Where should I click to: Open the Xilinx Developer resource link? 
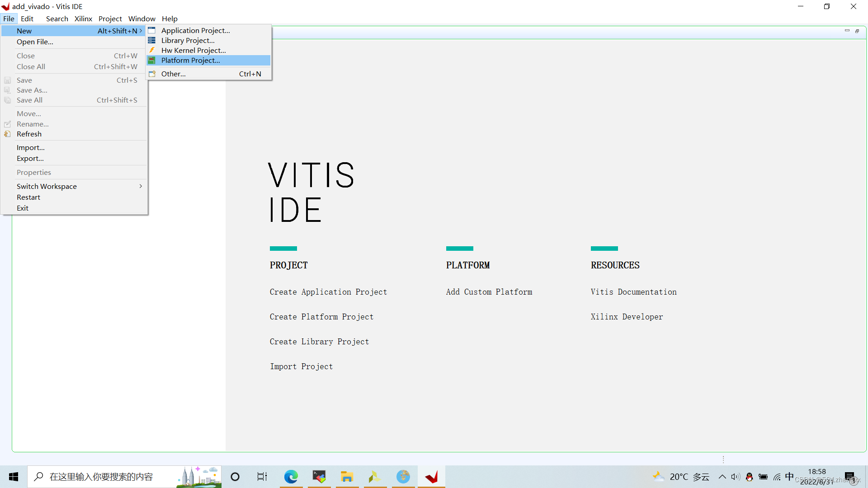click(x=627, y=317)
